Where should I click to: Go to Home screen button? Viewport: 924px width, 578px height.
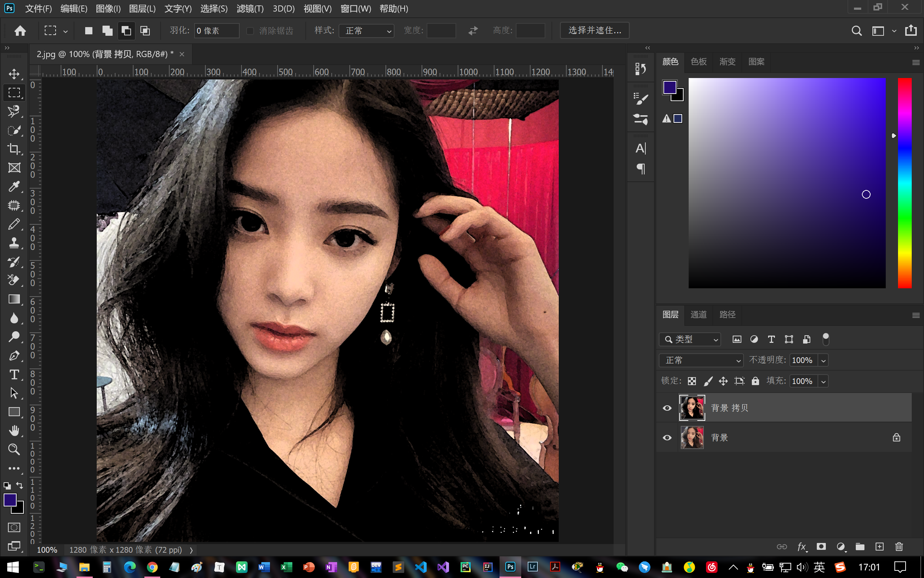20,31
